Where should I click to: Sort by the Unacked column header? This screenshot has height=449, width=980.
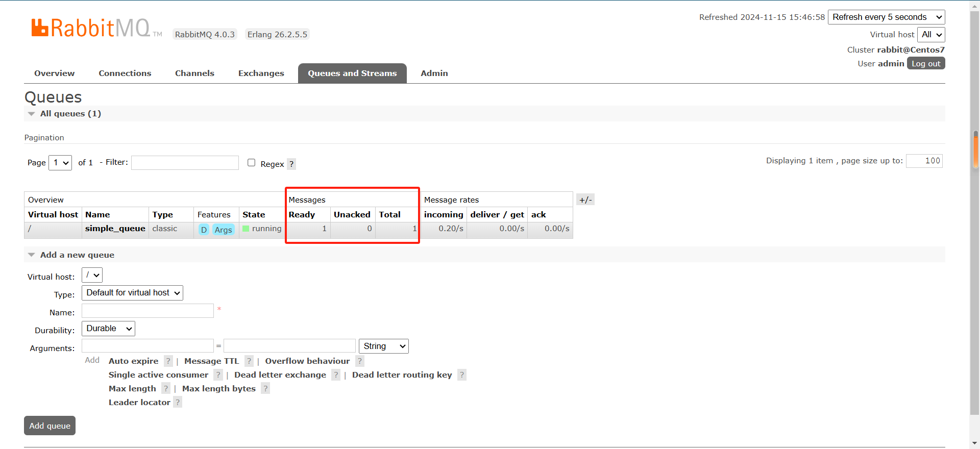[x=352, y=215]
